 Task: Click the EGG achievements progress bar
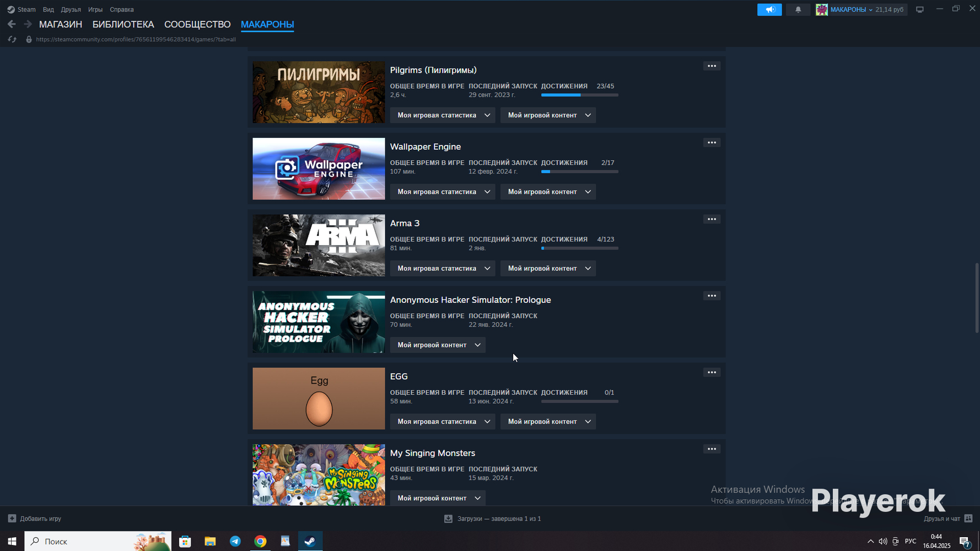(x=580, y=401)
